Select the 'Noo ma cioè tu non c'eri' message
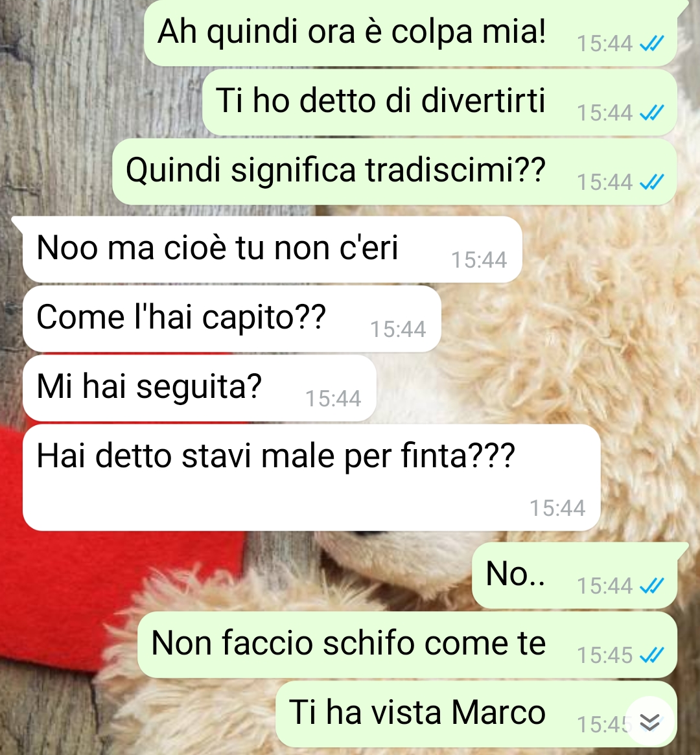The width and height of the screenshot is (700, 755). (272, 250)
